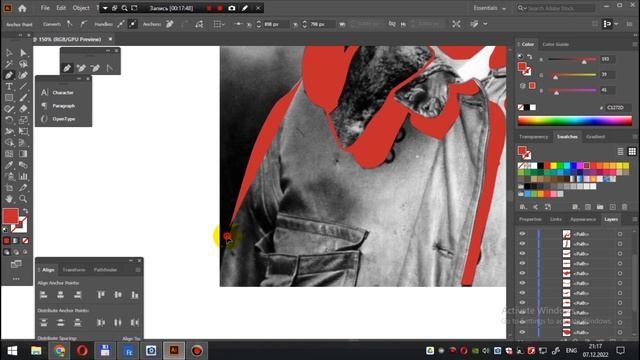The width and height of the screenshot is (640, 360).
Task: Toggle visibility of the first Path layer
Action: click(x=522, y=234)
